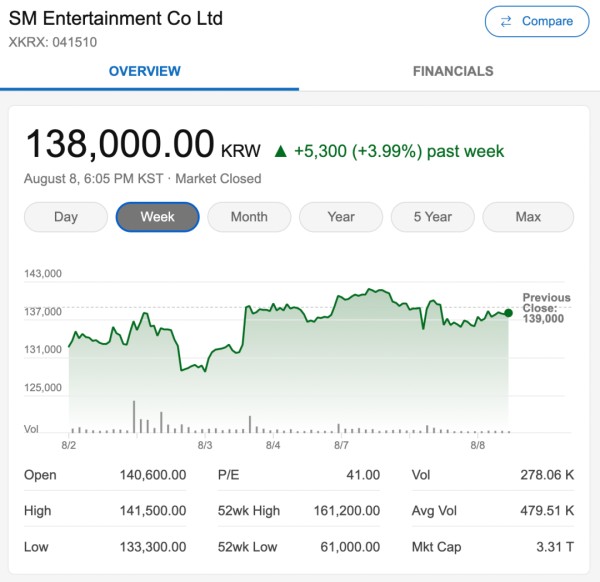
Task: Click the Vol value 278.06 K
Action: pyautogui.click(x=547, y=475)
